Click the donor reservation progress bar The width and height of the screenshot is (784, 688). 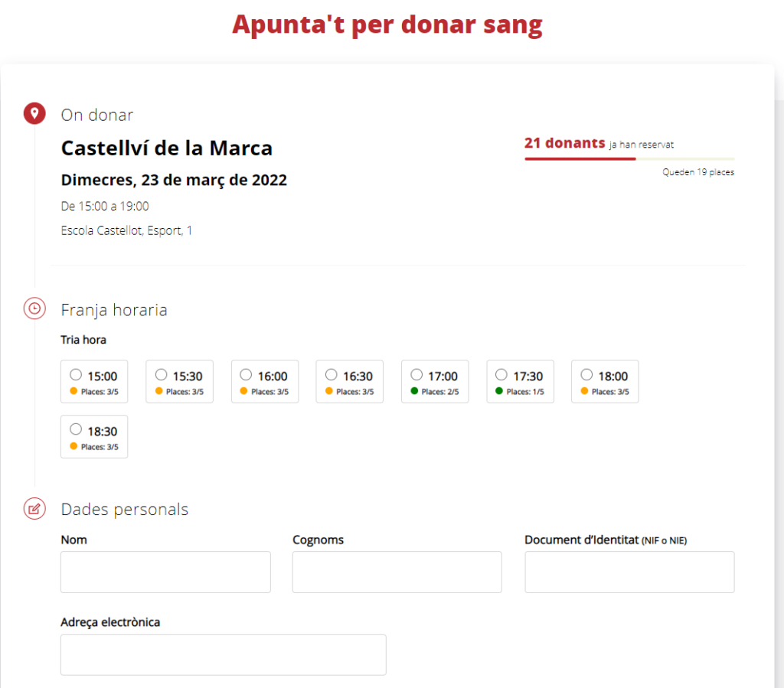click(x=629, y=158)
